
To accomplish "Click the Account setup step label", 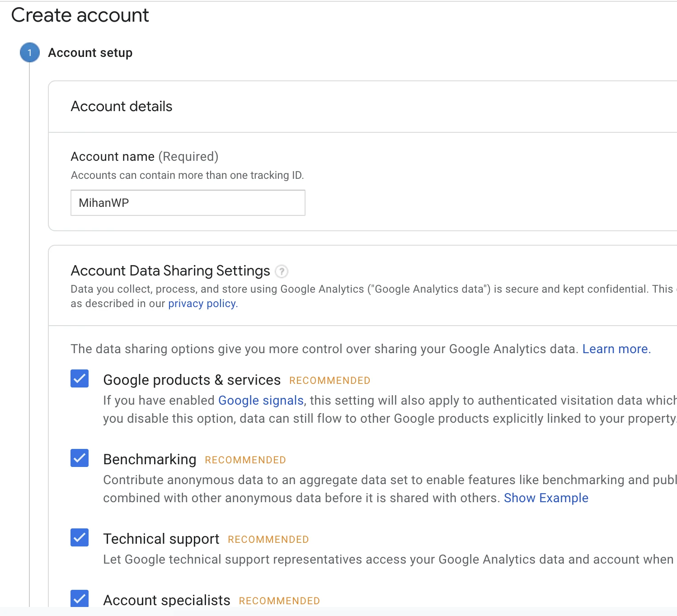I will click(90, 53).
